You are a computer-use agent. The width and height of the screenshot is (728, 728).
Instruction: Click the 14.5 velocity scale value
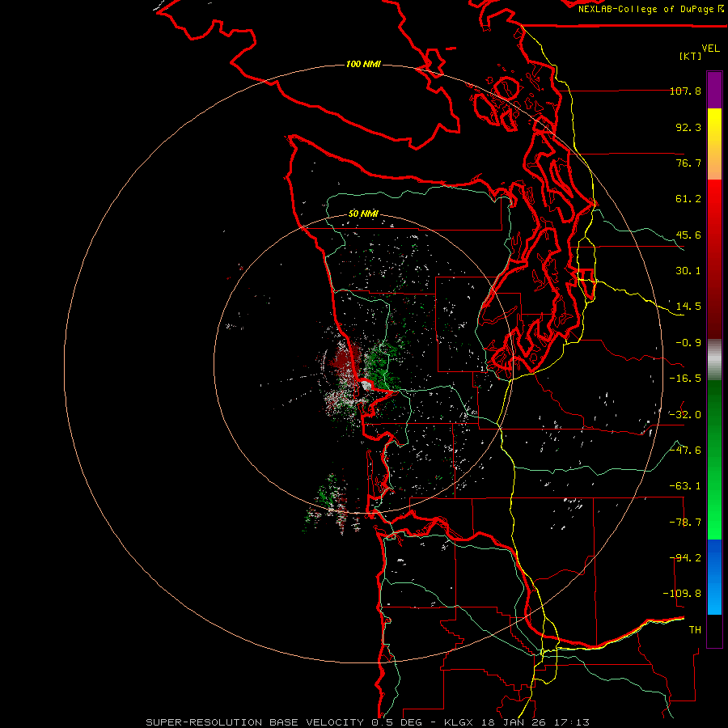click(x=688, y=307)
